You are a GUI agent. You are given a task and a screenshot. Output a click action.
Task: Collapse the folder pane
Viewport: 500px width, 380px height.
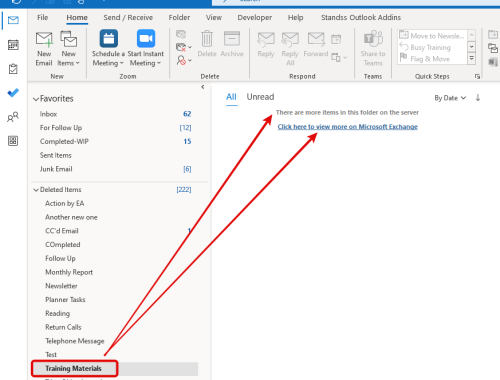[x=203, y=87]
